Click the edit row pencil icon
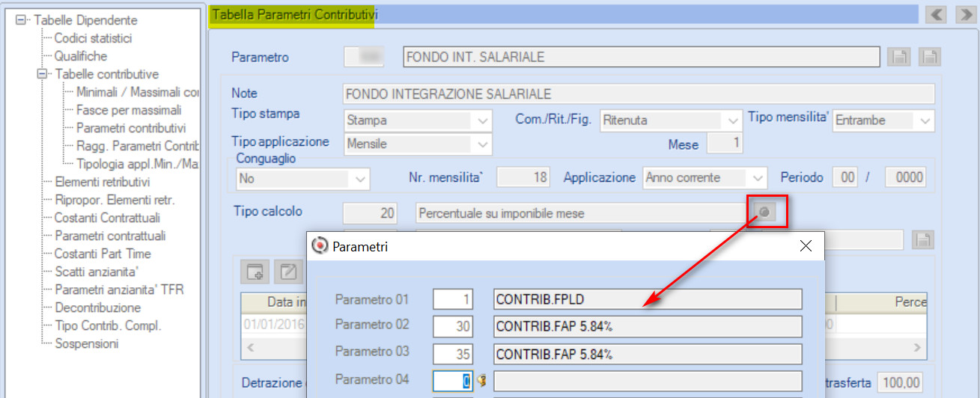Screen dimensions: 980x398 tap(287, 272)
